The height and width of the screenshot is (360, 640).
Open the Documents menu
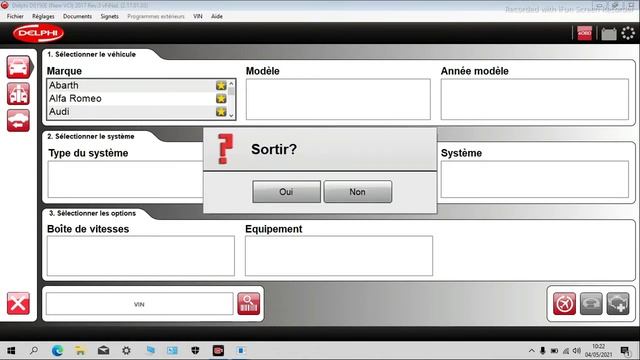(77, 16)
